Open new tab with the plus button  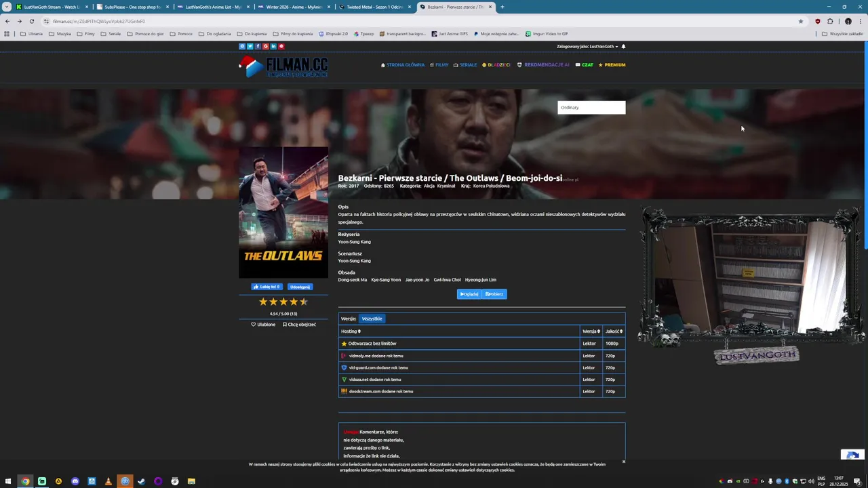point(502,7)
